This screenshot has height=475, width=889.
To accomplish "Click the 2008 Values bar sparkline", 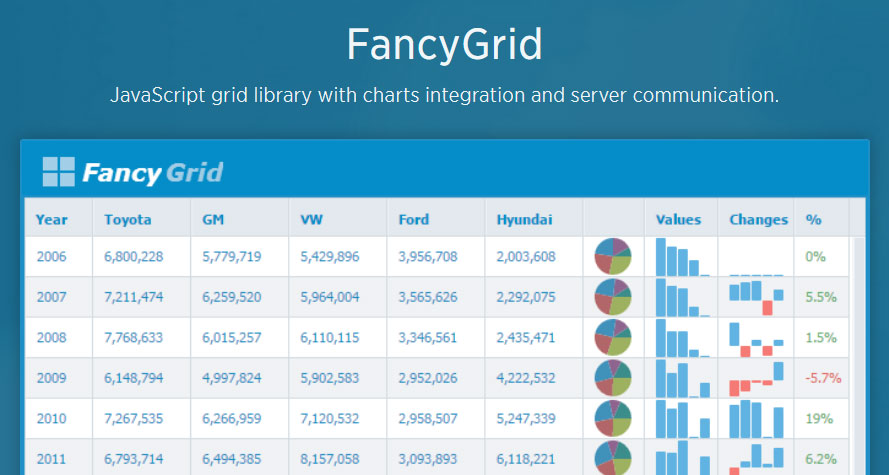I will click(x=683, y=338).
